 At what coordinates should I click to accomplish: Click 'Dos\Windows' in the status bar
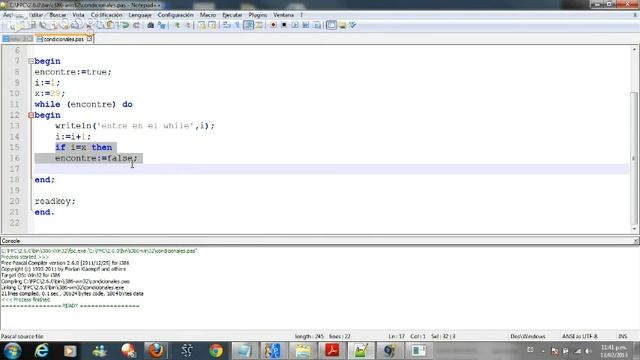[528, 336]
